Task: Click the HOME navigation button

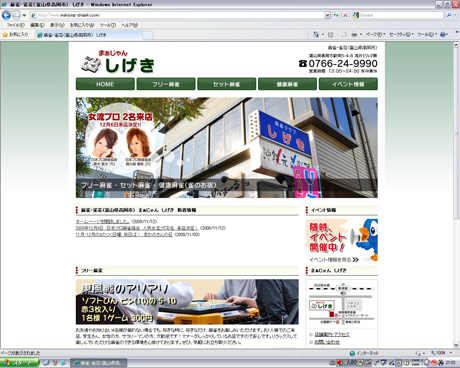Action: (105, 84)
